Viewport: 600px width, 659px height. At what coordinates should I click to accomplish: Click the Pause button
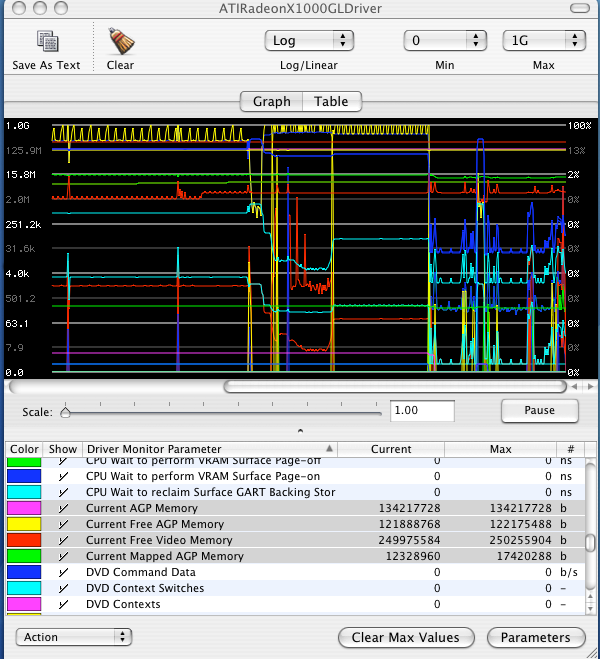pyautogui.click(x=539, y=411)
